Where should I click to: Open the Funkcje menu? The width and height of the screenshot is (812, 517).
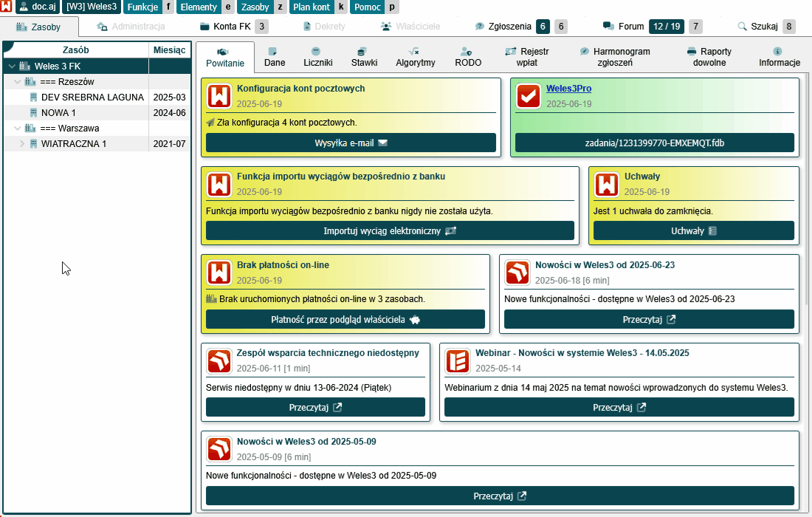click(142, 7)
